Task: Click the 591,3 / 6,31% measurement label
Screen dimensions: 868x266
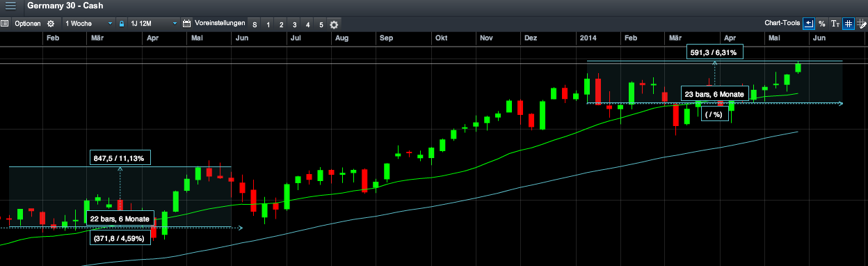Action: pyautogui.click(x=715, y=52)
